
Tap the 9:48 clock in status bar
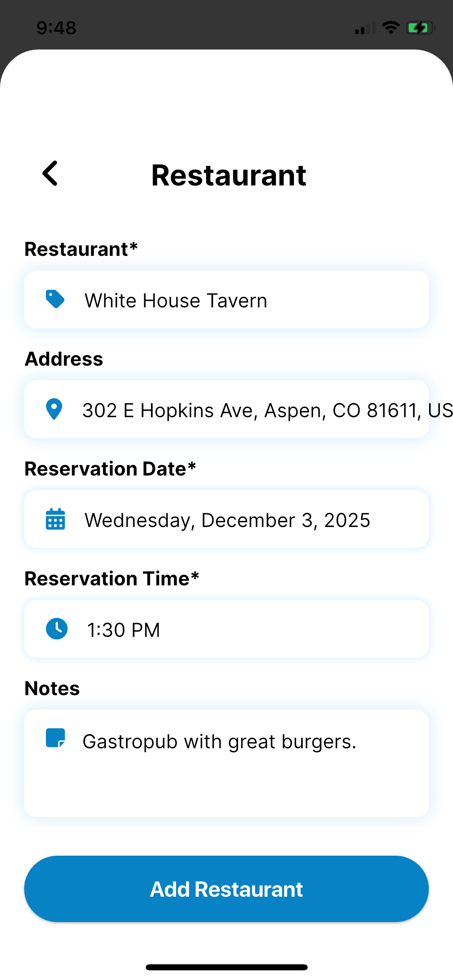click(x=56, y=28)
